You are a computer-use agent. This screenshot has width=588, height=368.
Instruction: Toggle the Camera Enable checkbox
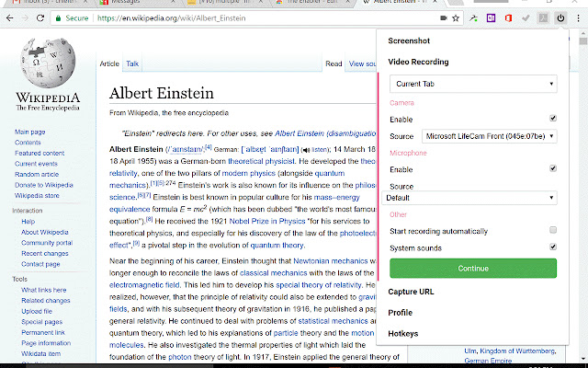coord(553,119)
